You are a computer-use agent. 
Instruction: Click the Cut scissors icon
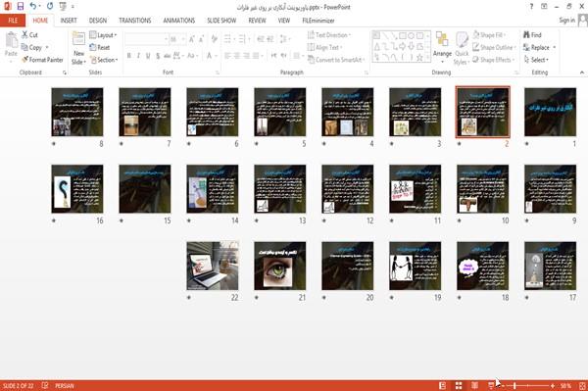pos(25,35)
